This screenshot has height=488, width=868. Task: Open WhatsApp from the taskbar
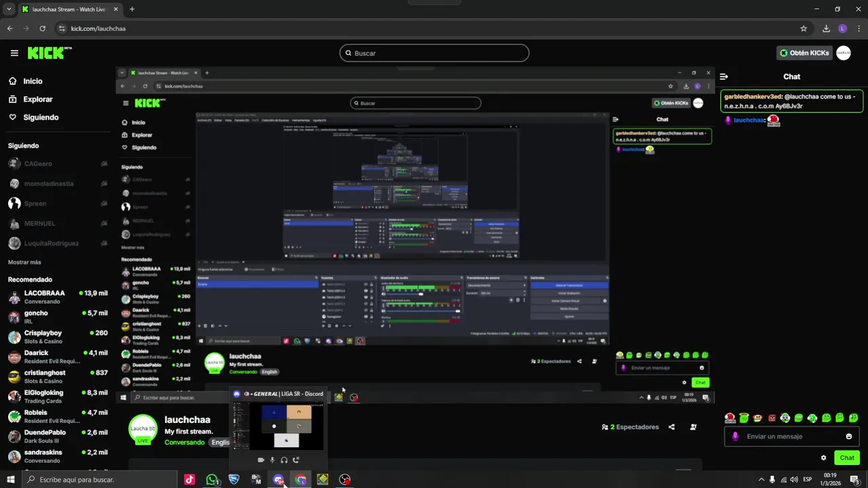click(212, 479)
